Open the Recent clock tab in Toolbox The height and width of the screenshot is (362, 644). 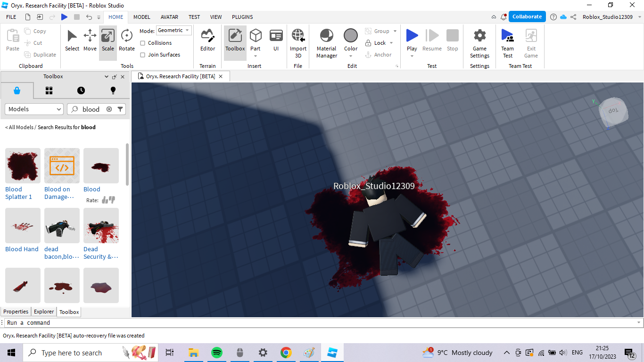point(81,90)
